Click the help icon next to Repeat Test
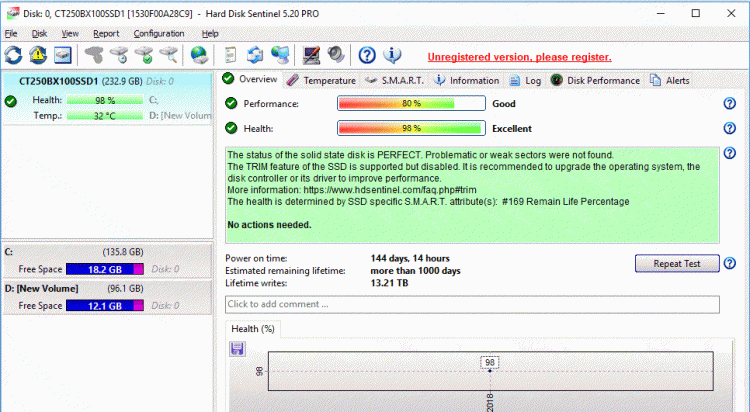The height and width of the screenshot is (412, 750). (x=729, y=263)
